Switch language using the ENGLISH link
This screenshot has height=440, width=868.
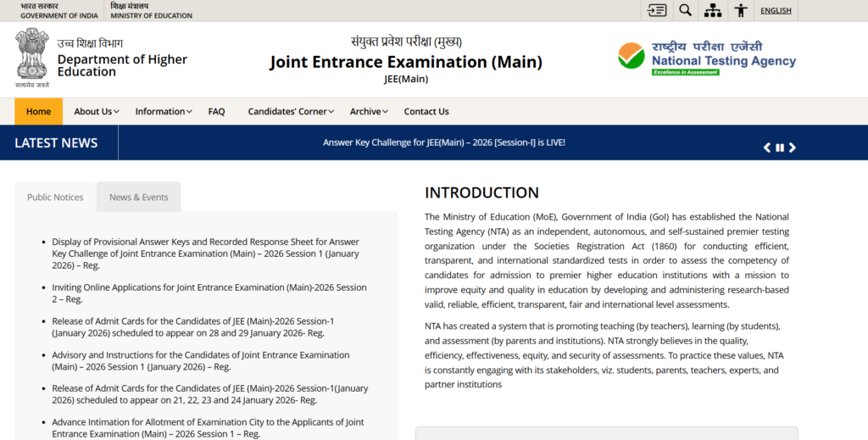[776, 10]
